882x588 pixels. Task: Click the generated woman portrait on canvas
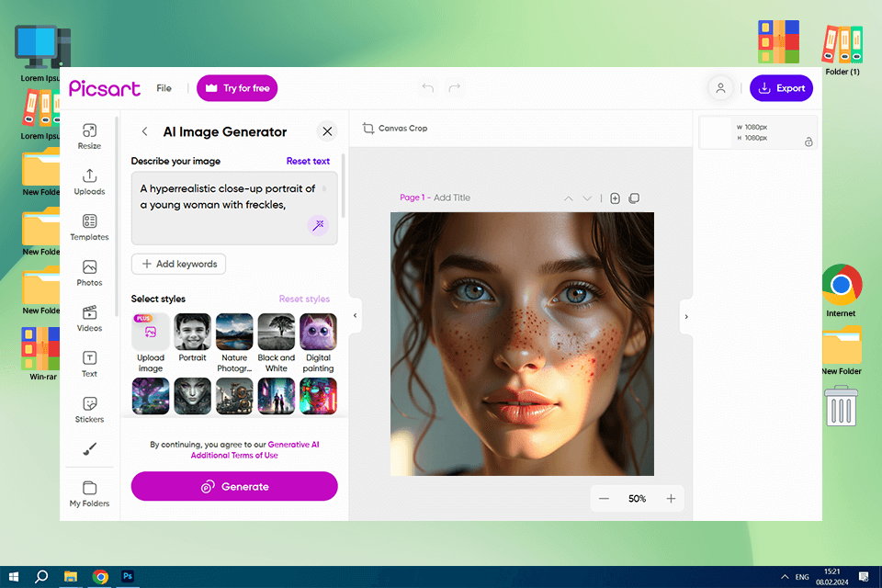pyautogui.click(x=522, y=344)
